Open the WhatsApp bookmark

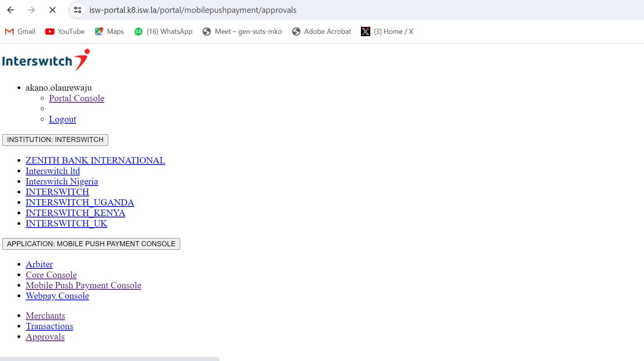click(164, 32)
